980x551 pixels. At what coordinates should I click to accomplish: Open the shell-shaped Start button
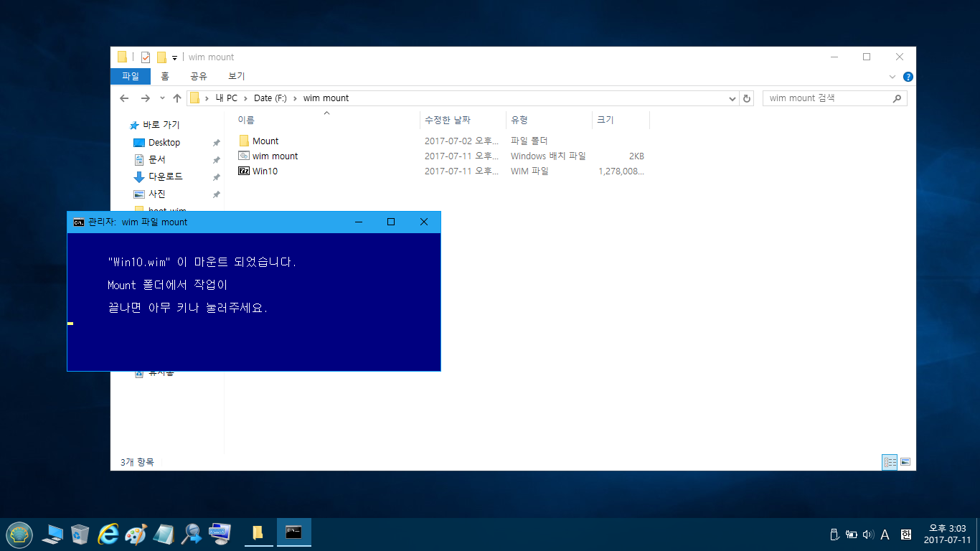point(19,534)
